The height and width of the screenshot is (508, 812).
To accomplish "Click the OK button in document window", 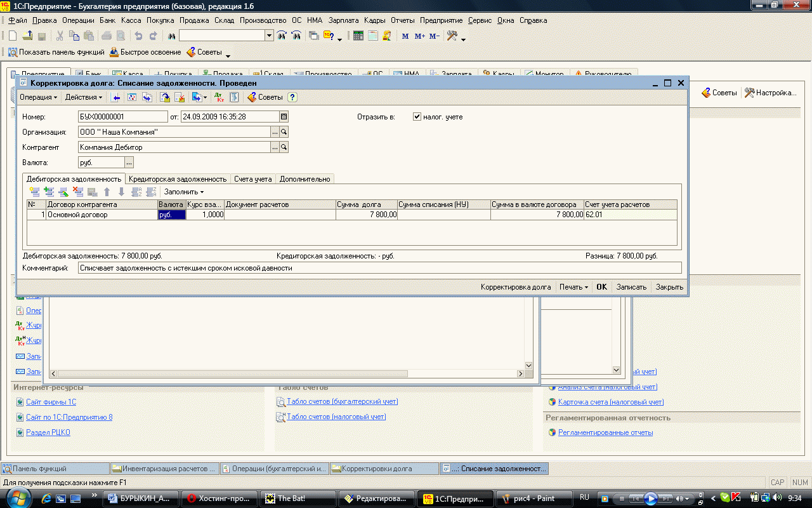I will (601, 287).
